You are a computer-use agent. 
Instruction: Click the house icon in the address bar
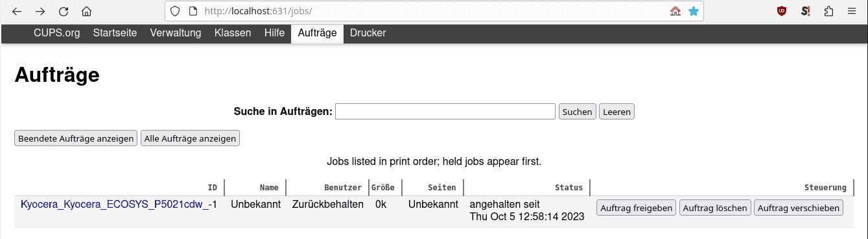[x=675, y=11]
